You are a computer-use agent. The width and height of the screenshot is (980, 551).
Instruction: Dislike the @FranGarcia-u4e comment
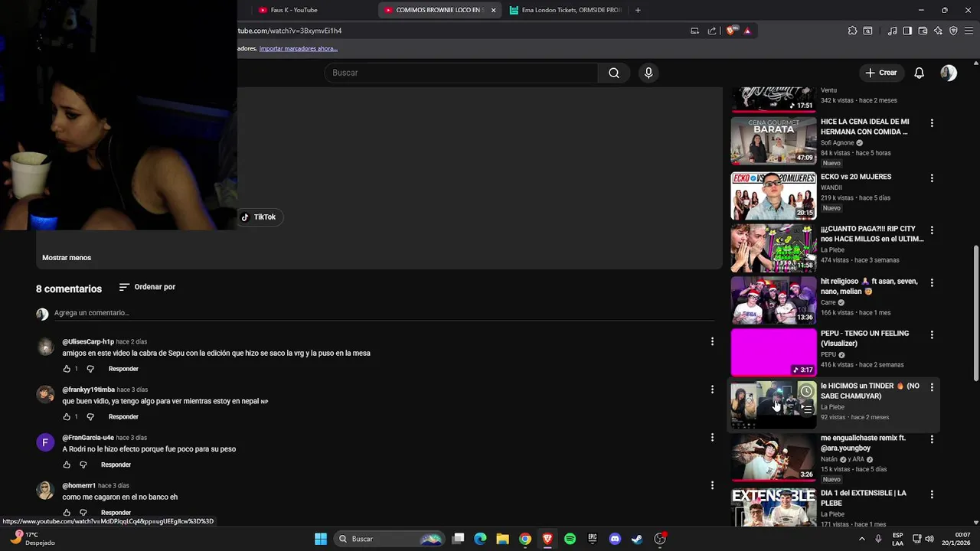83,465
